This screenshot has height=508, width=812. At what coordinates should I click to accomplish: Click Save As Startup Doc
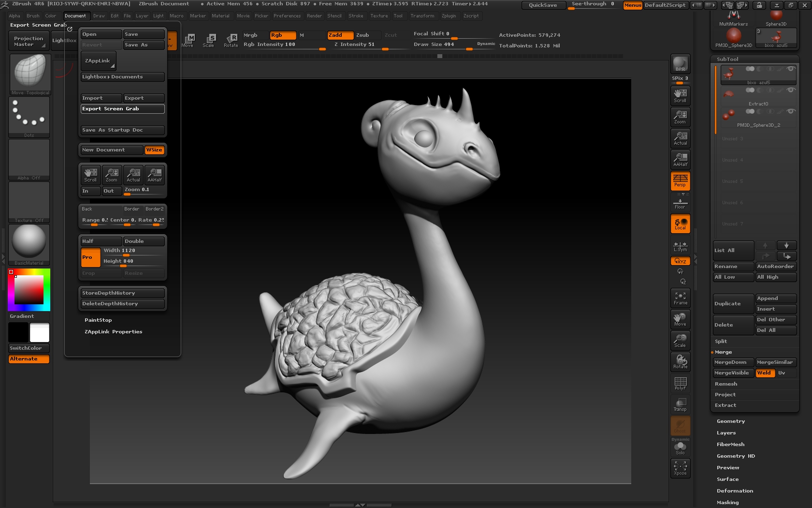pyautogui.click(x=122, y=130)
